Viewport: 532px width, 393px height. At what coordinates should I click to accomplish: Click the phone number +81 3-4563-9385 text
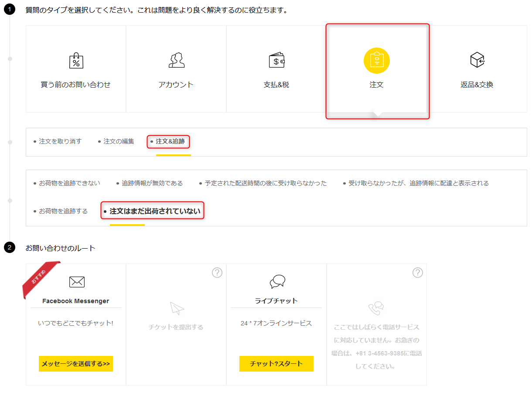click(379, 353)
